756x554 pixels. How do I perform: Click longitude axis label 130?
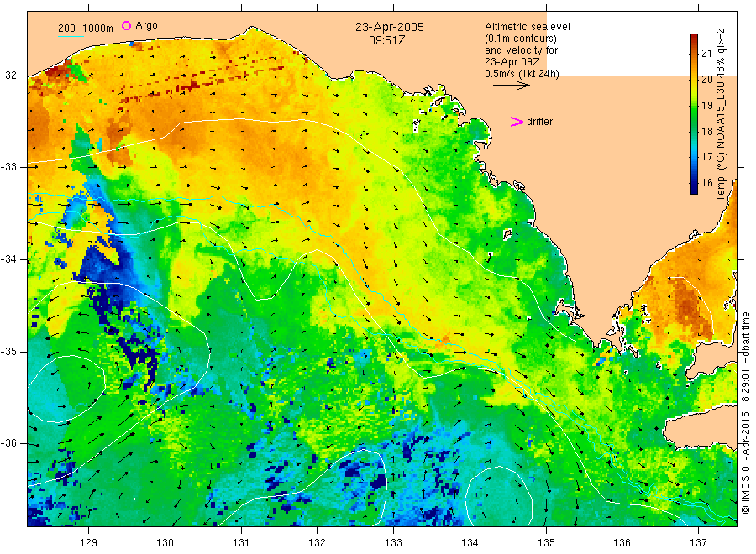click(165, 543)
